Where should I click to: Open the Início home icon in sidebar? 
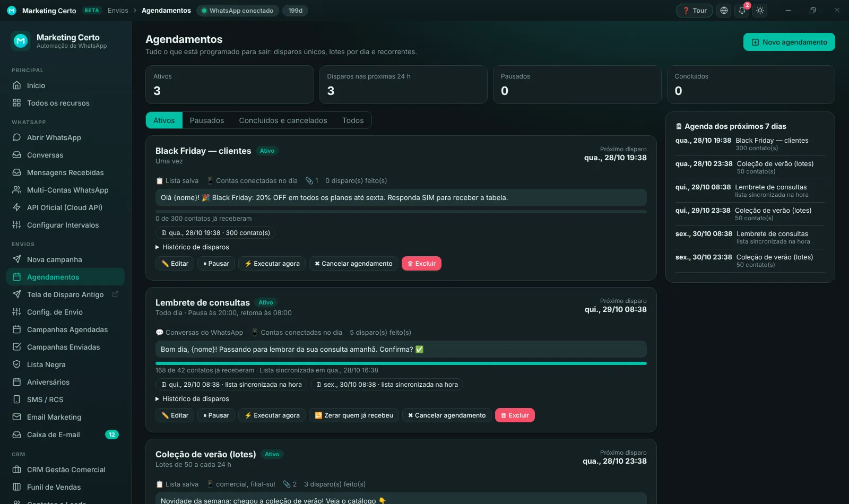click(x=16, y=85)
